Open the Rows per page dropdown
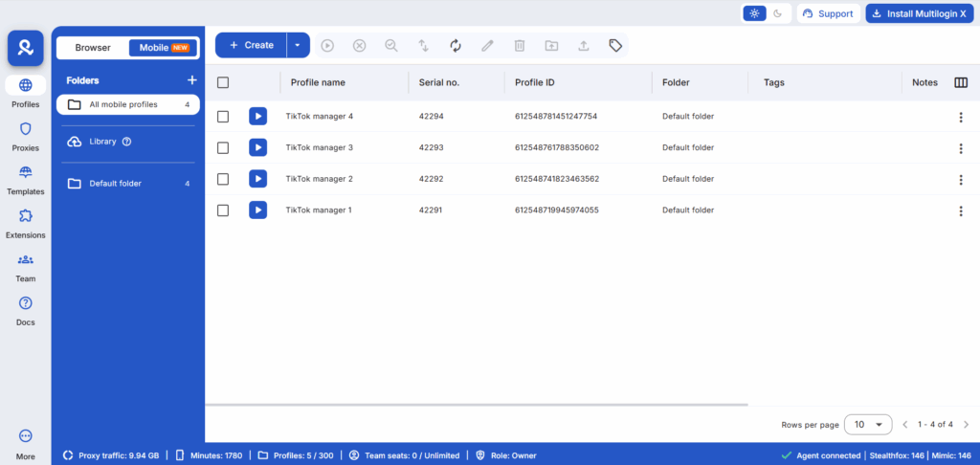 [x=868, y=424]
